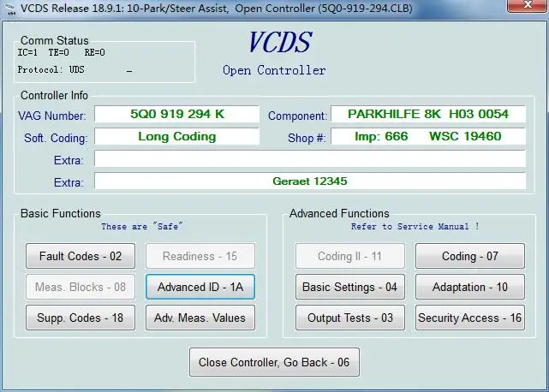Viewport: 549px width, 392px height.
Task: Open Basic Settings - 04
Action: pyautogui.click(x=350, y=287)
